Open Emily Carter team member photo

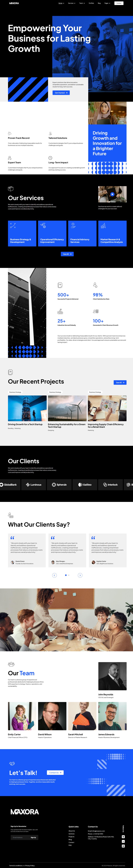click(22, 716)
